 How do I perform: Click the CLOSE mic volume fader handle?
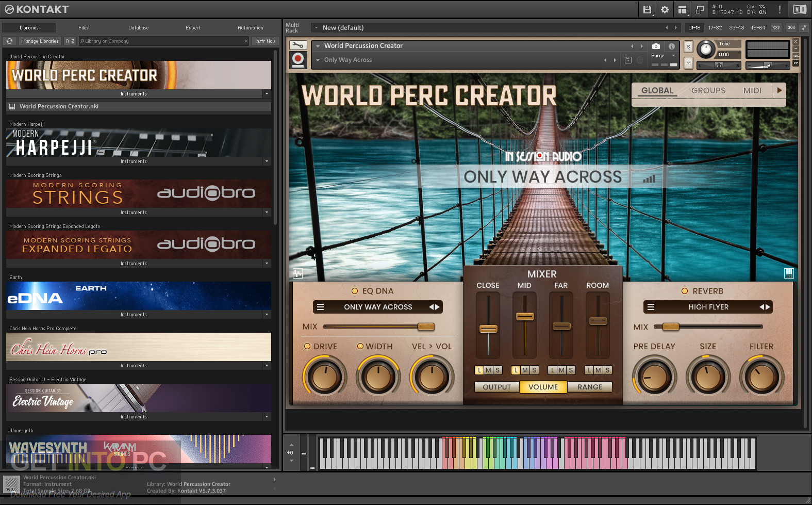(488, 329)
